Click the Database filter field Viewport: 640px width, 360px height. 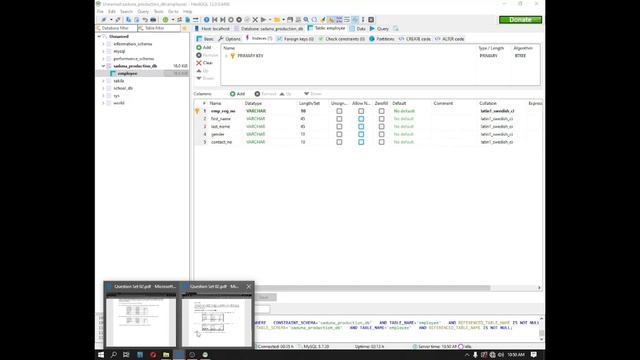[x=116, y=28]
